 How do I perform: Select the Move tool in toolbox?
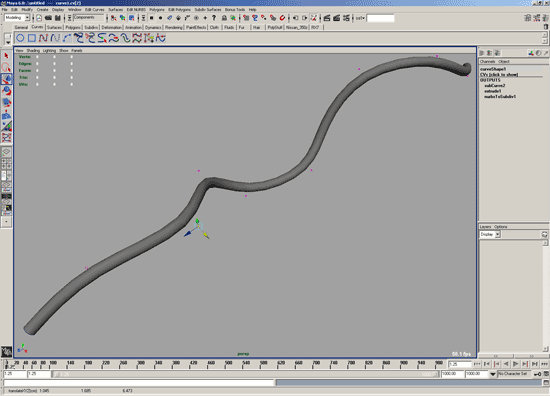click(6, 79)
